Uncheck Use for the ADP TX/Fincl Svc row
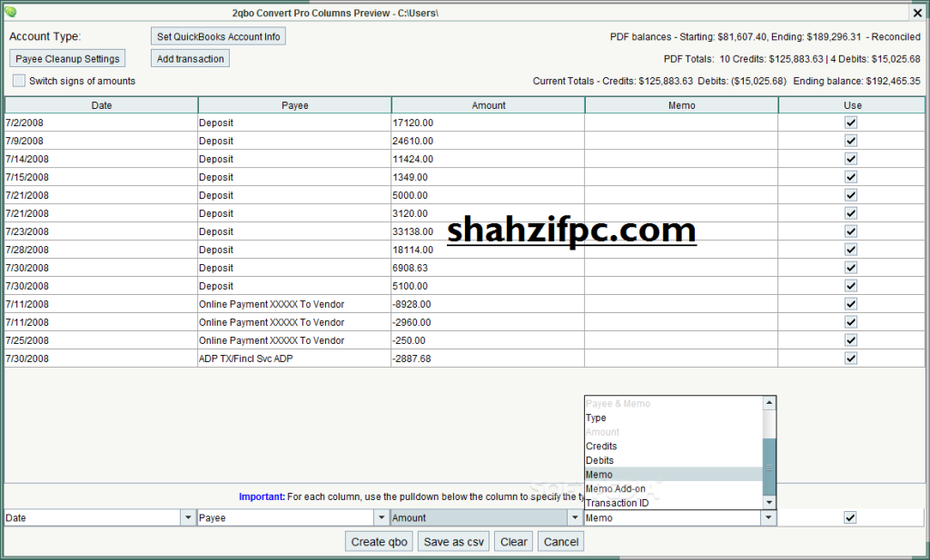This screenshot has height=560, width=930. tap(851, 358)
